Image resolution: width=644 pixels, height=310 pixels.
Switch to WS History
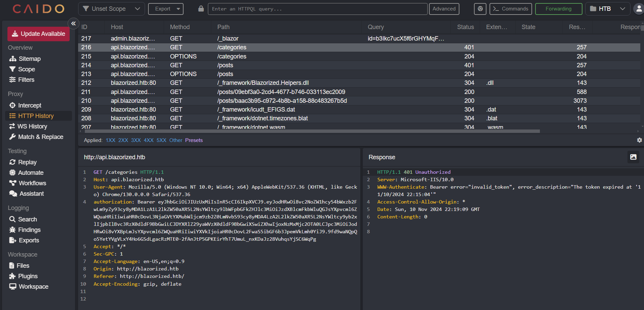click(x=32, y=126)
